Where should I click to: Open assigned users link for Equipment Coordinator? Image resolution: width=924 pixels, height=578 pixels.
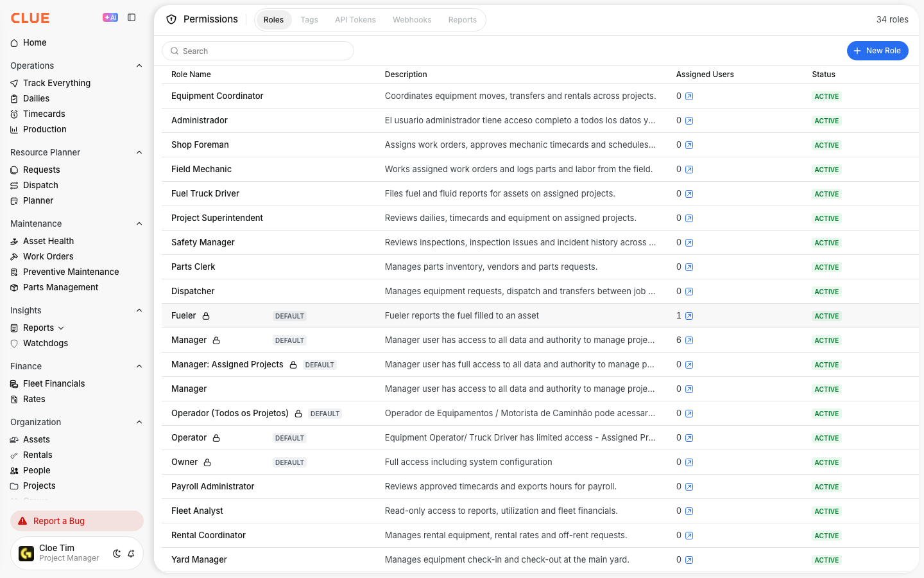coord(689,96)
